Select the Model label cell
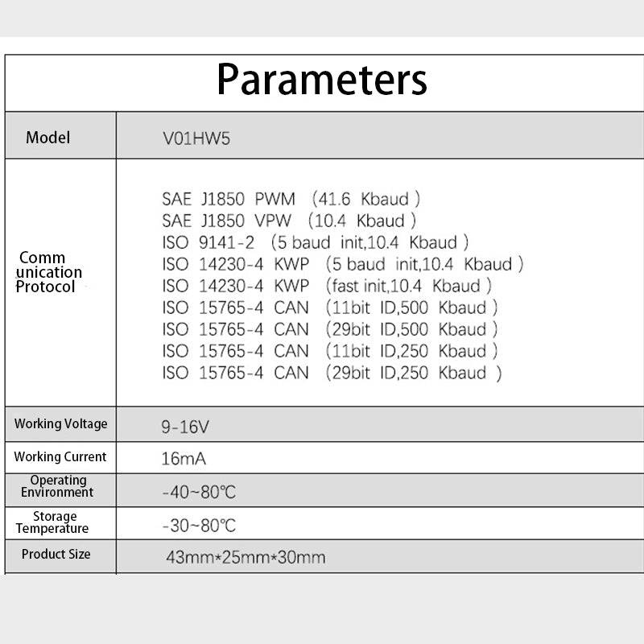The height and width of the screenshot is (644, 644). point(48,138)
